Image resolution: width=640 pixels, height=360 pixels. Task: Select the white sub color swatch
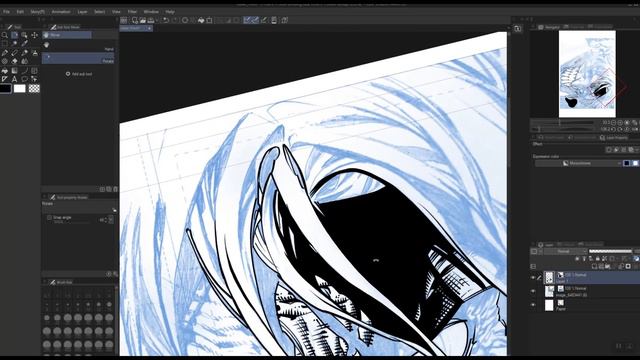[20, 89]
